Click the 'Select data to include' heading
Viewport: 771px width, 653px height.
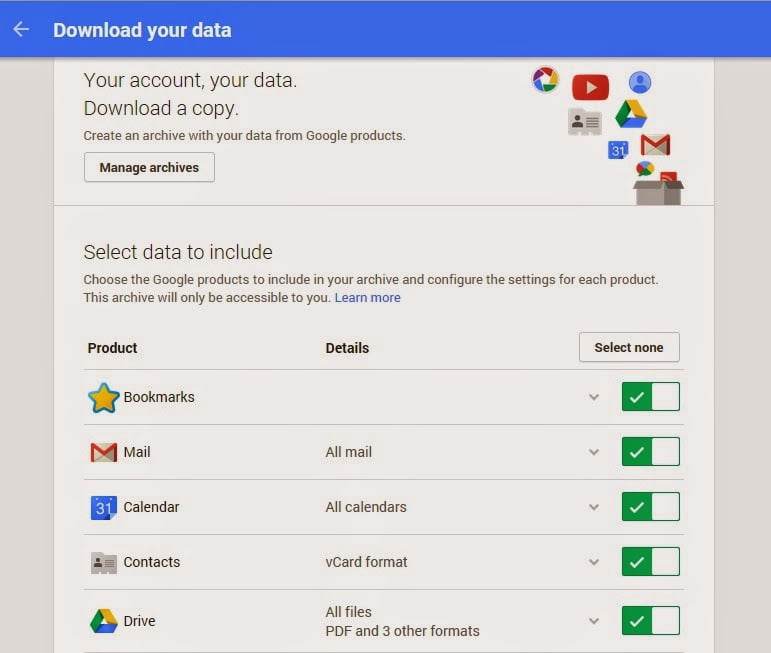click(x=178, y=252)
